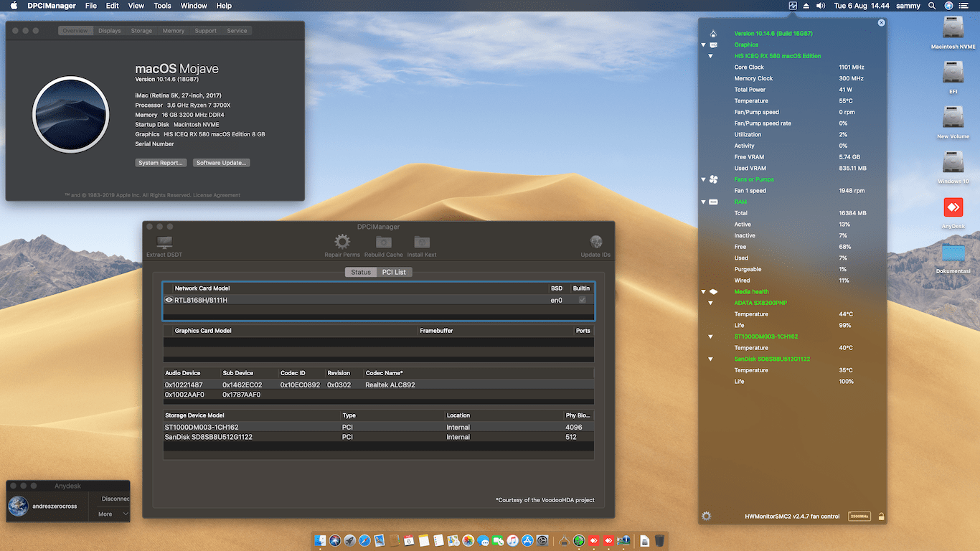Switch to the PCI List tab

pyautogui.click(x=395, y=272)
